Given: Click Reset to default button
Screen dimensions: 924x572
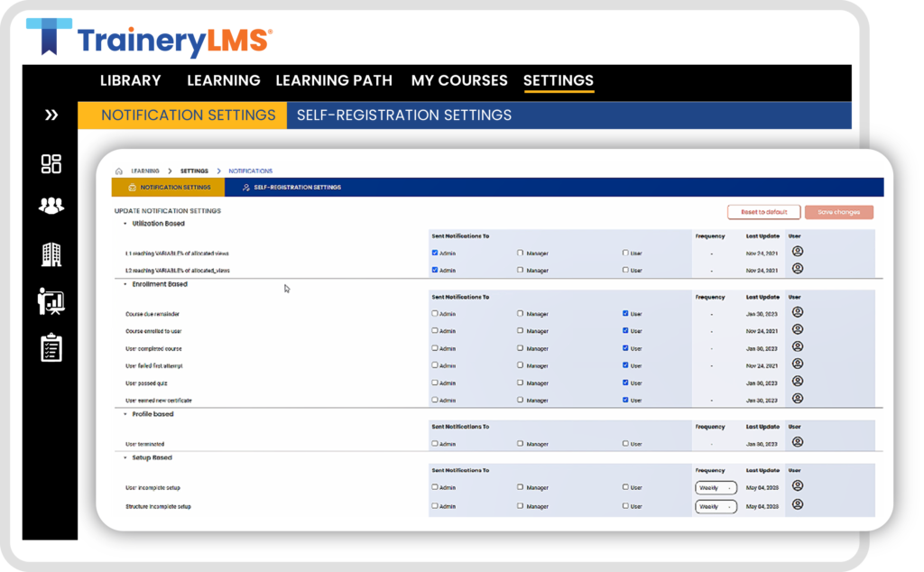Looking at the screenshot, I should pyautogui.click(x=763, y=212).
